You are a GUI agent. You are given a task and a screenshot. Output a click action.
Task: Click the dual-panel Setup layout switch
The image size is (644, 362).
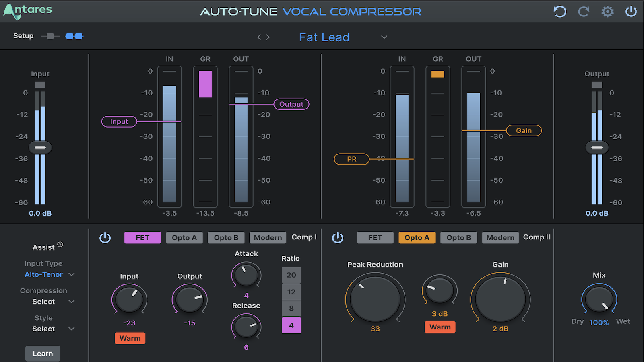74,36
